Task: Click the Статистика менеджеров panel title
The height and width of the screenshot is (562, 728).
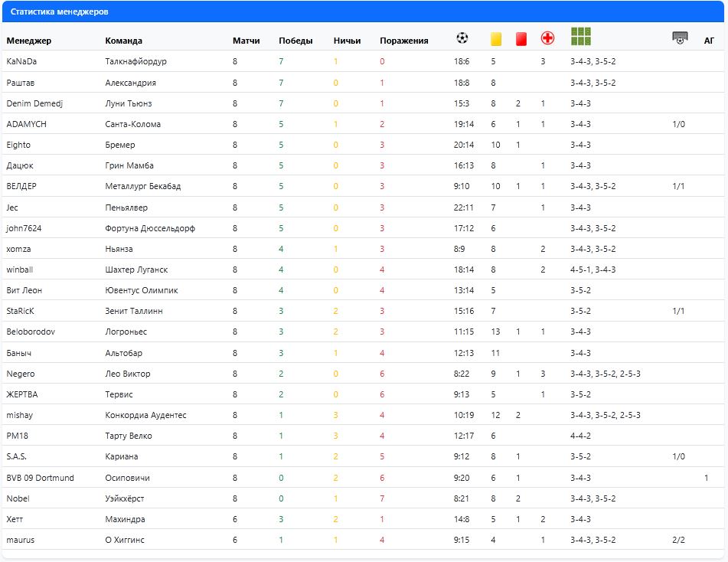Action: pyautogui.click(x=59, y=12)
